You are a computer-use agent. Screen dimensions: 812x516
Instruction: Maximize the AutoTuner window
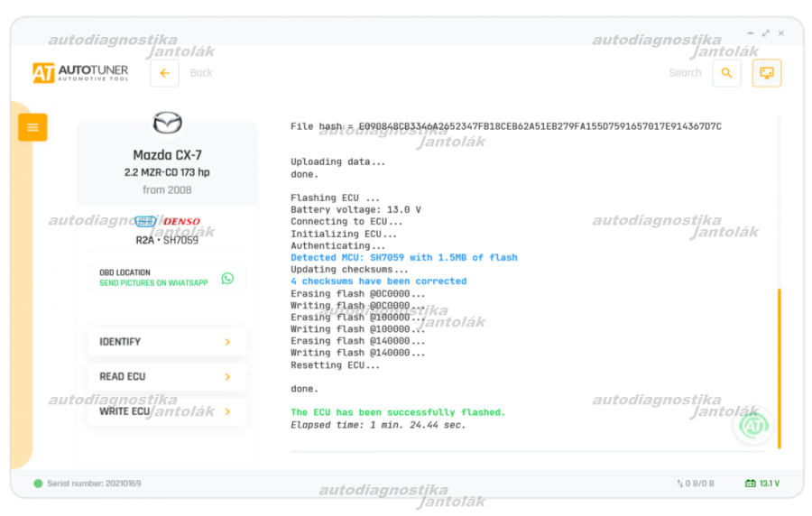[x=765, y=33]
